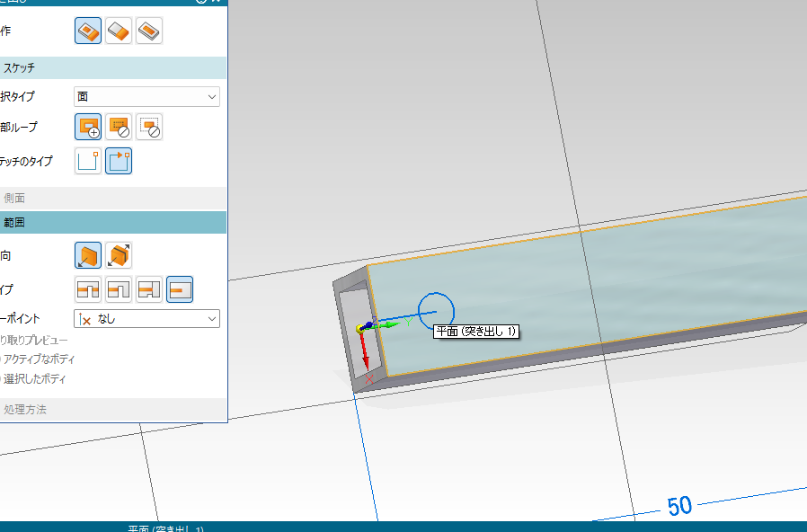Open the keypoint dropdown showing なし
The image size is (807, 532).
coord(146,318)
